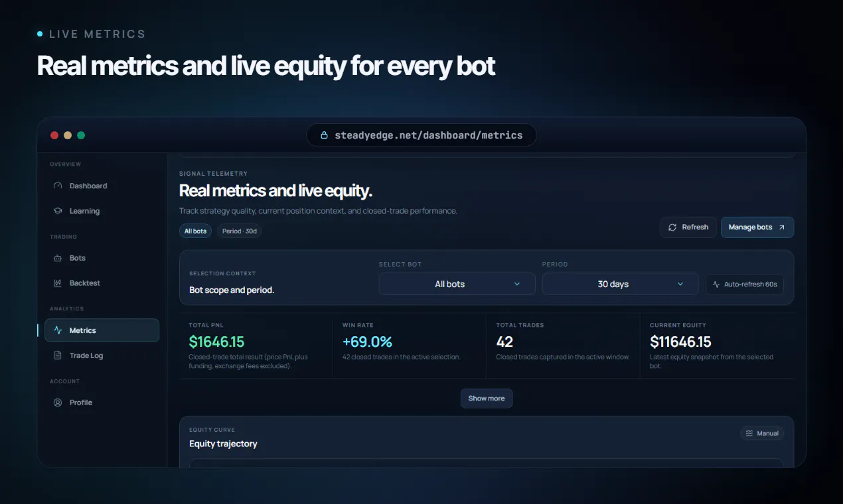This screenshot has height=504, width=843.
Task: Click the Current Equity value $11646.15
Action: [680, 342]
